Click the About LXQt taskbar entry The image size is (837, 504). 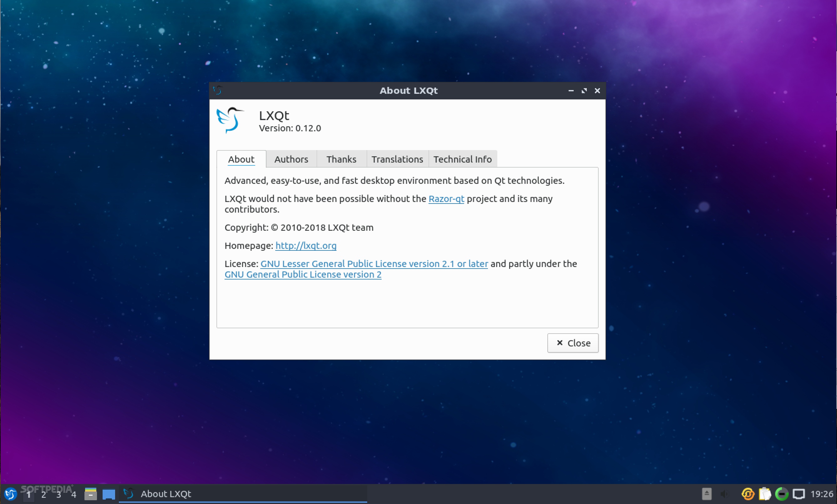[x=166, y=494]
